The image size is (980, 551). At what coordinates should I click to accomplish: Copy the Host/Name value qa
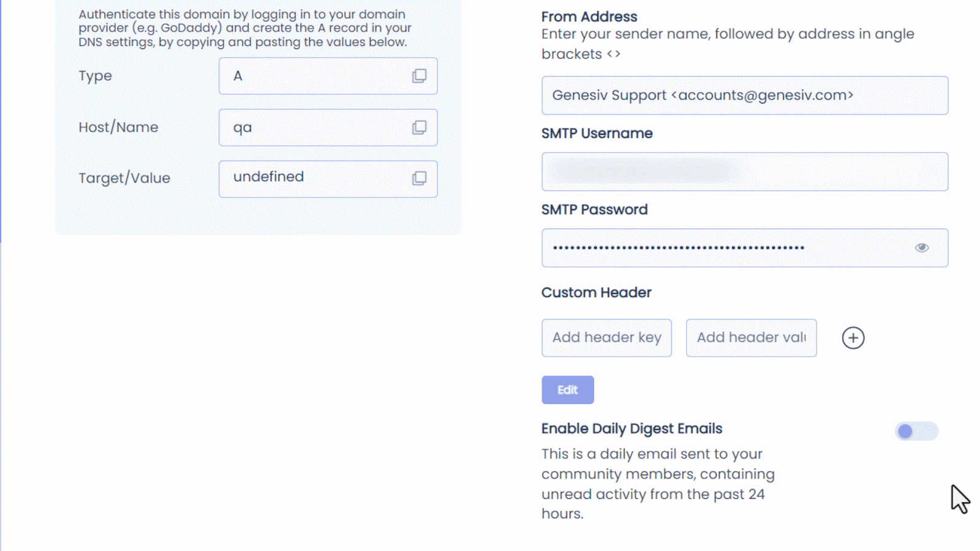click(419, 127)
